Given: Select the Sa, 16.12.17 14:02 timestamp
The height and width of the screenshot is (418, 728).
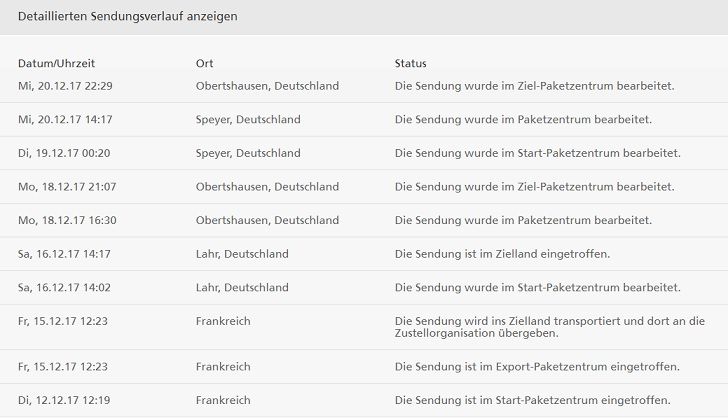Looking at the screenshot, I should [64, 288].
